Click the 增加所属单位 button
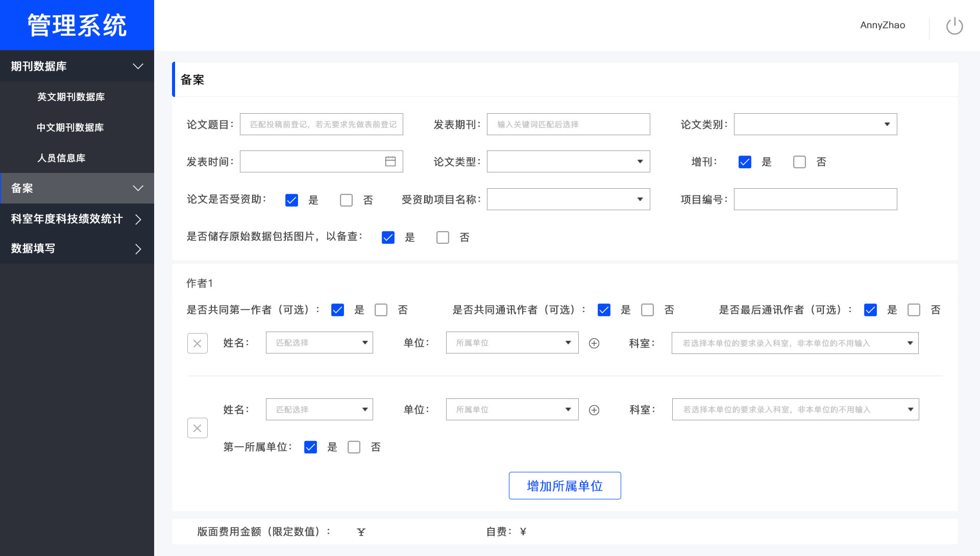Screen dimensions: 980x556 click(565, 486)
